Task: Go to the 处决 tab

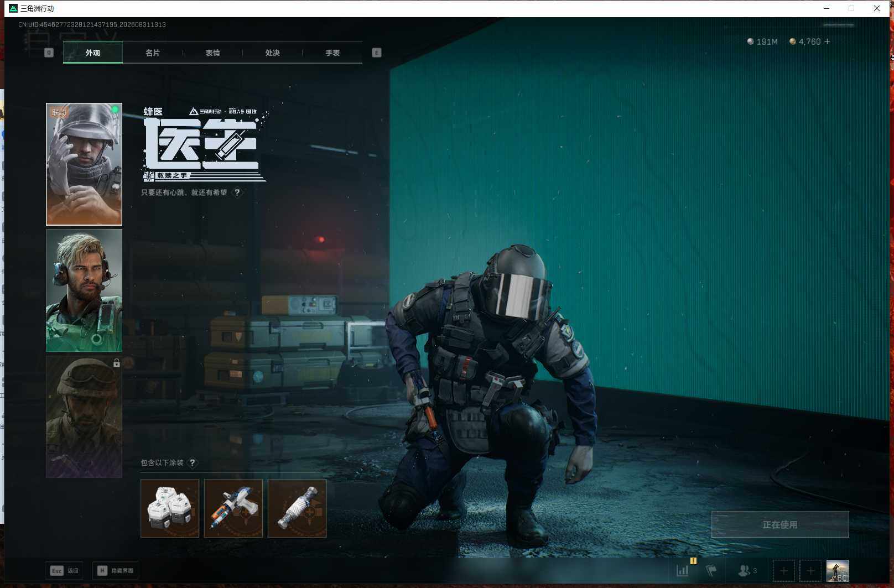Action: pyautogui.click(x=272, y=53)
